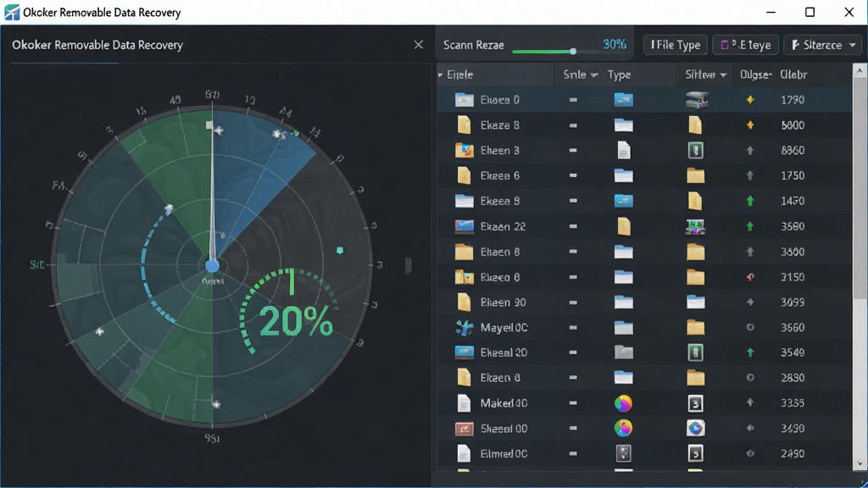Screen dimensions: 868x488
Task: Select the picture folder icon beside Ekeen 3
Action: pos(464,151)
